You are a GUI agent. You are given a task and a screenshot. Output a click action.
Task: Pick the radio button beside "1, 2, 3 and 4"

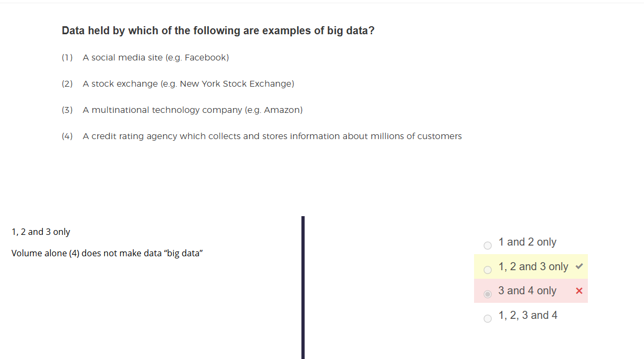487,319
